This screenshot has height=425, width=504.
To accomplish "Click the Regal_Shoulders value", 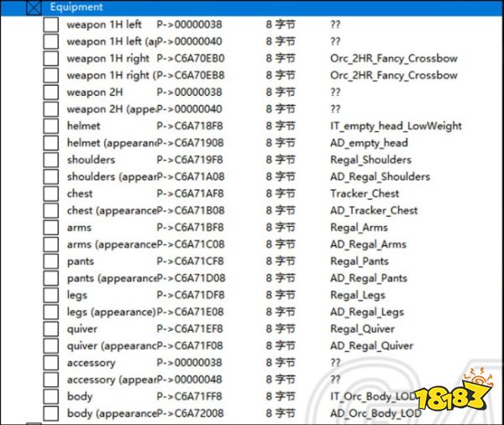I will (370, 160).
